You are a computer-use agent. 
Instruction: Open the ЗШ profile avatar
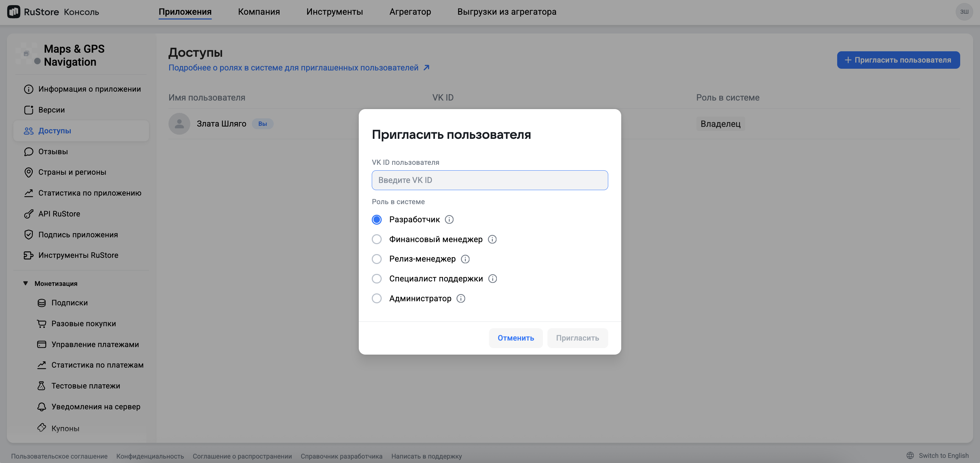pyautogui.click(x=964, y=12)
